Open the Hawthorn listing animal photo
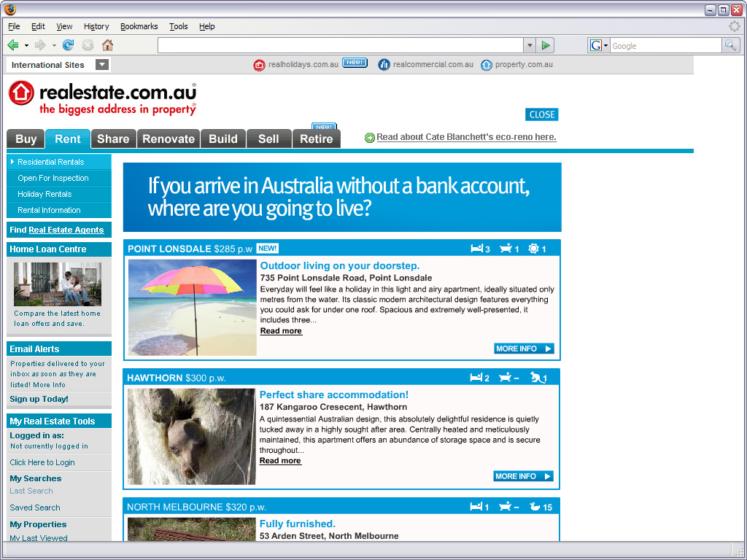The height and width of the screenshot is (560, 747). (x=192, y=437)
